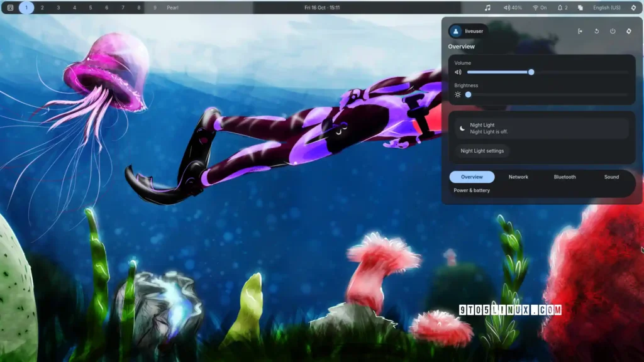Open settings gear inside the control panel
Image resolution: width=644 pixels, height=362 pixels.
click(629, 31)
